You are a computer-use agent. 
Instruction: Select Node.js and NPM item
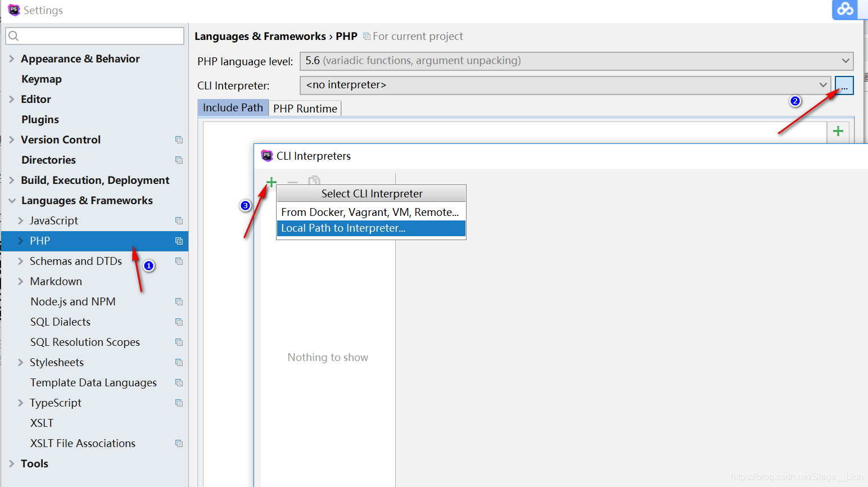tap(73, 301)
